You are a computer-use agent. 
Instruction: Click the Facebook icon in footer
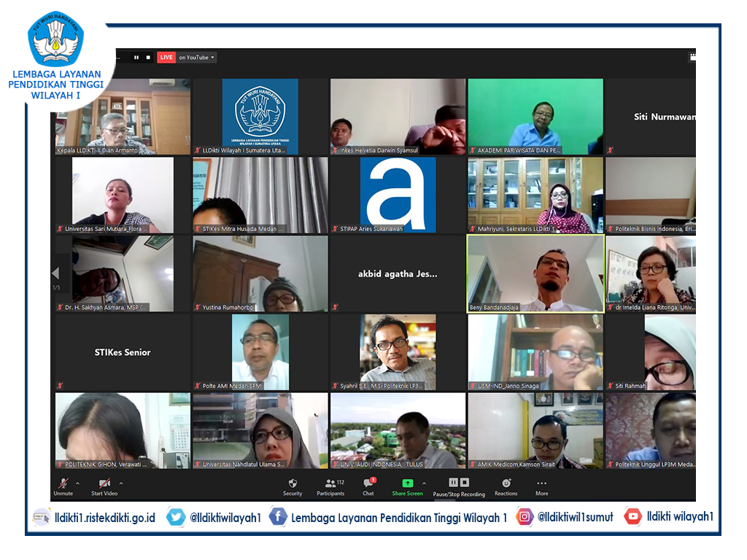pos(278,517)
